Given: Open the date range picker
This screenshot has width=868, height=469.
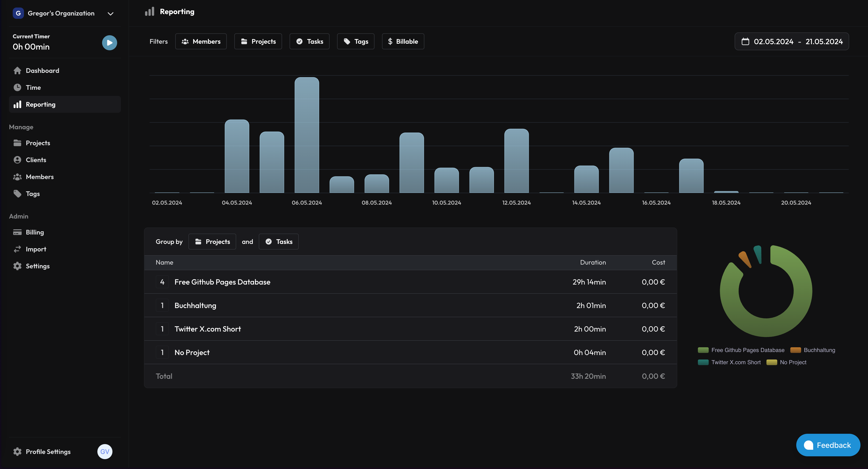Looking at the screenshot, I should (792, 41).
